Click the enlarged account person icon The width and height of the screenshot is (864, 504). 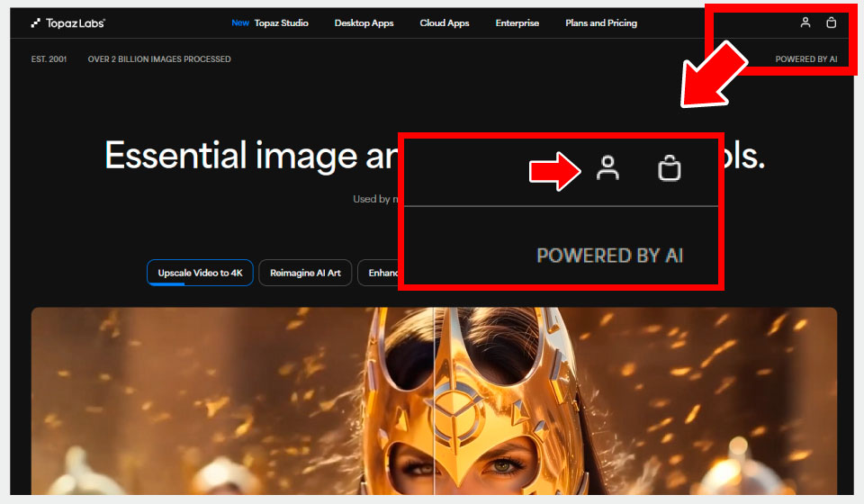[608, 168]
